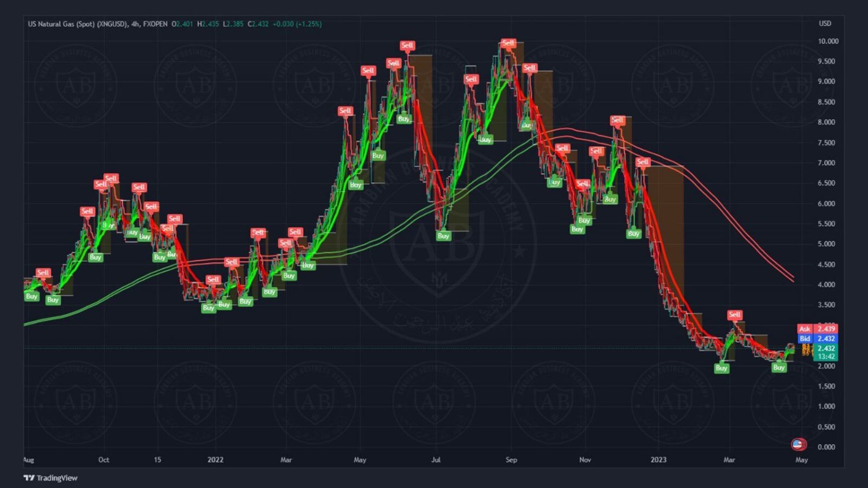Click the 10.000 price scale label

(828, 41)
